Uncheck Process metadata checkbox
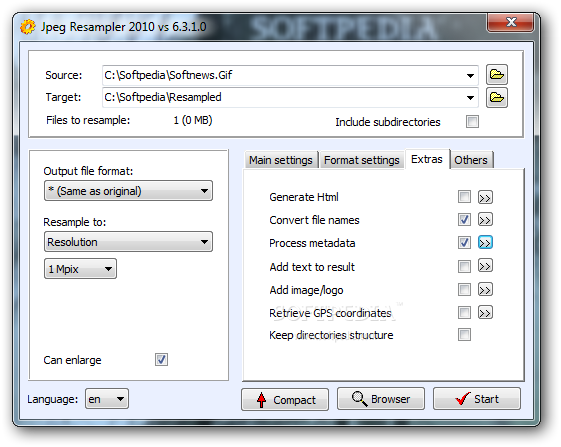 tap(464, 243)
